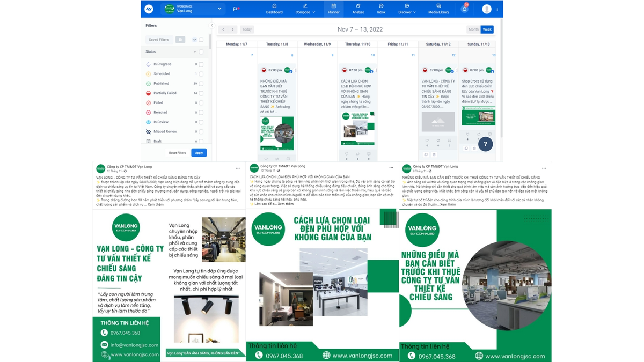Screen dimensions: 644x362
Task: Click trash icon on Sunday post
Action: pyautogui.click(x=474, y=148)
